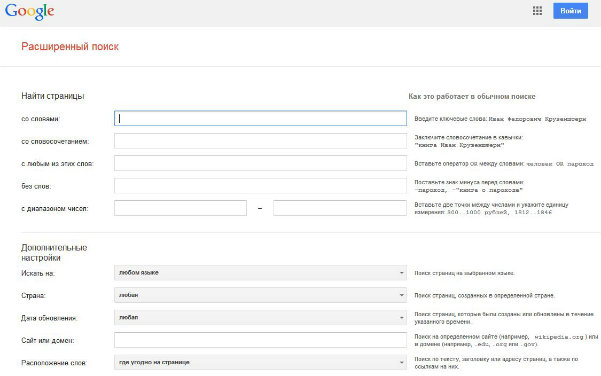Image resolution: width=601 pixels, height=376 pixels.
Task: Click the hint 'Вставьте две точки между числами'
Action: (491, 208)
